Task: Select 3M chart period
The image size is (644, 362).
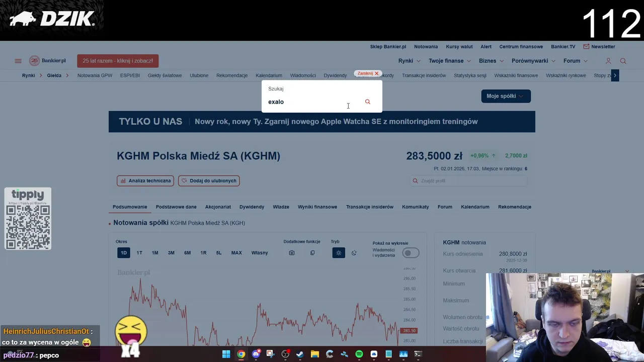Action: point(171,253)
